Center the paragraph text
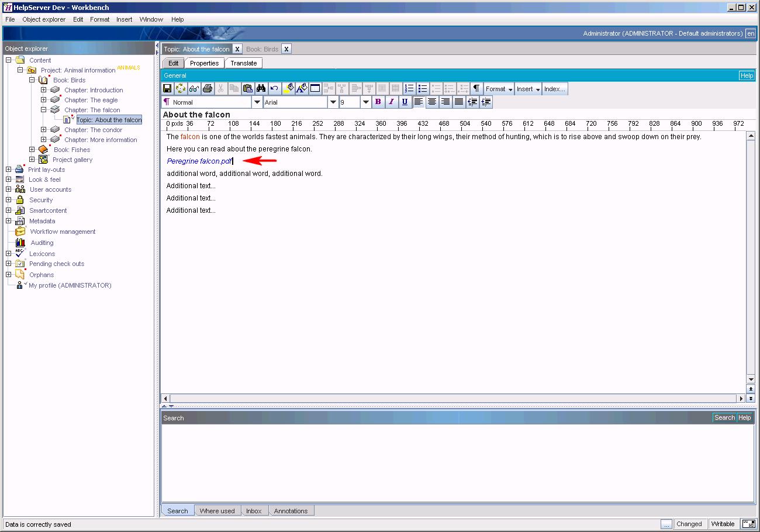 [x=432, y=102]
